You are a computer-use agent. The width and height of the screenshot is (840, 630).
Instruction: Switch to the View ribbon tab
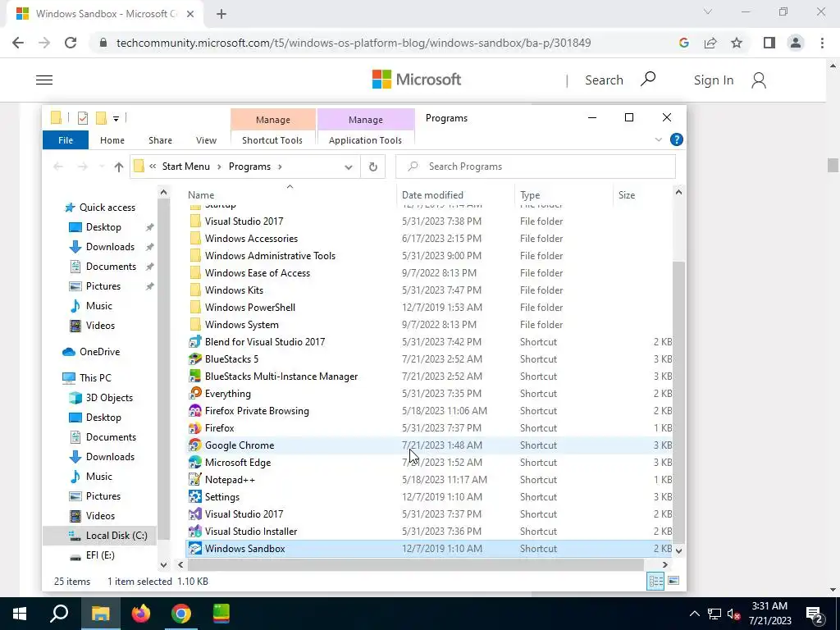click(206, 140)
